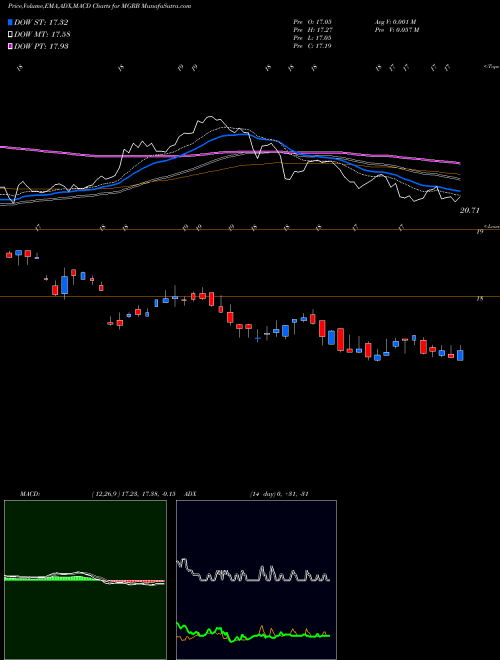Select the DOW MT: 17.58 label
The image size is (500, 660).
43,34
